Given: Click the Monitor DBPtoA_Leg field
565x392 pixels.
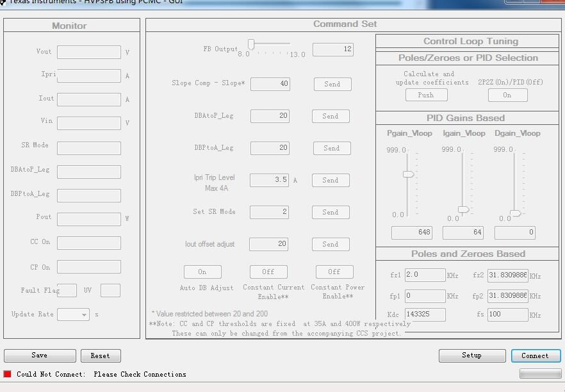Looking at the screenshot, I should coord(89,195).
